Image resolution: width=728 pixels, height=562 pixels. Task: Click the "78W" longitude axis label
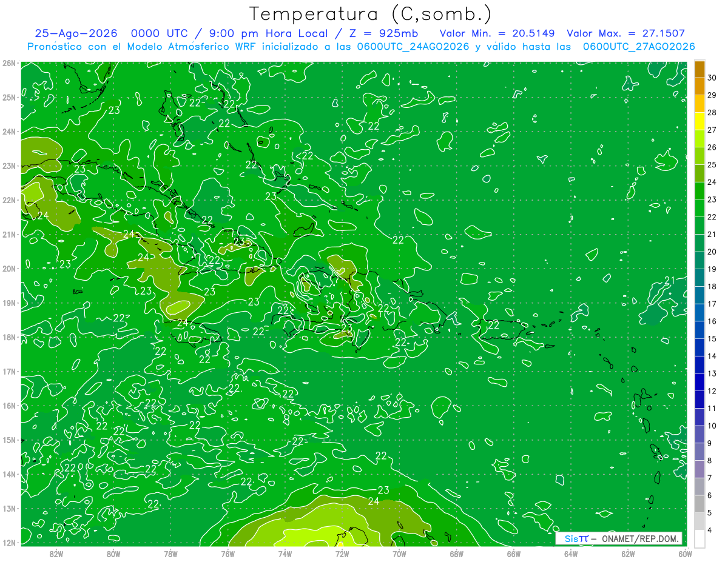click(170, 554)
